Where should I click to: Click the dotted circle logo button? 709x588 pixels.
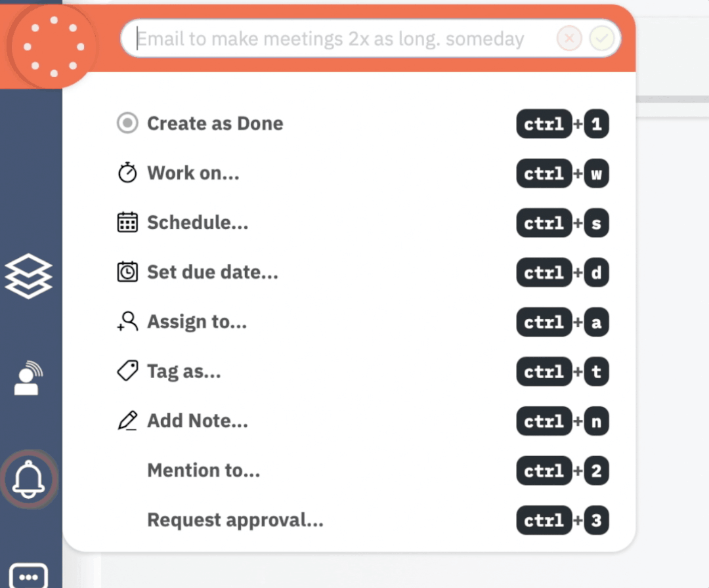point(54,47)
